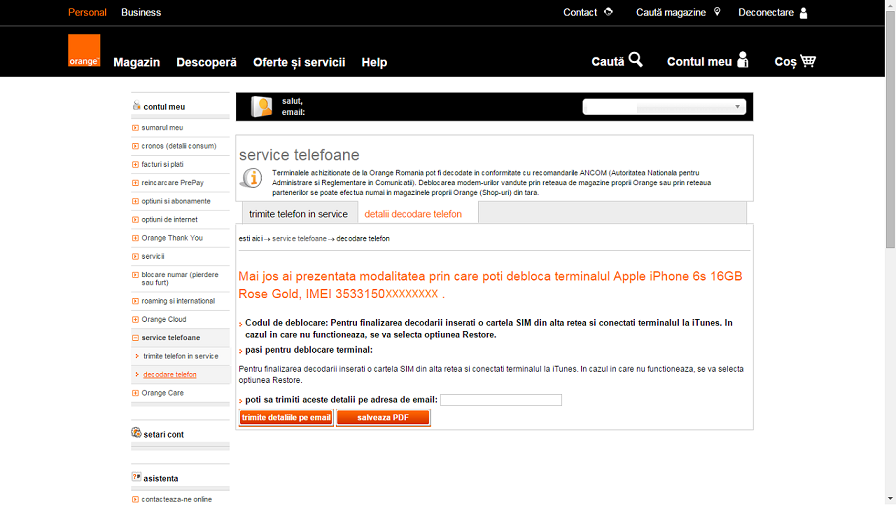Click the setari cont gear icon
Viewport: 896px width, 528px height.
click(x=136, y=433)
